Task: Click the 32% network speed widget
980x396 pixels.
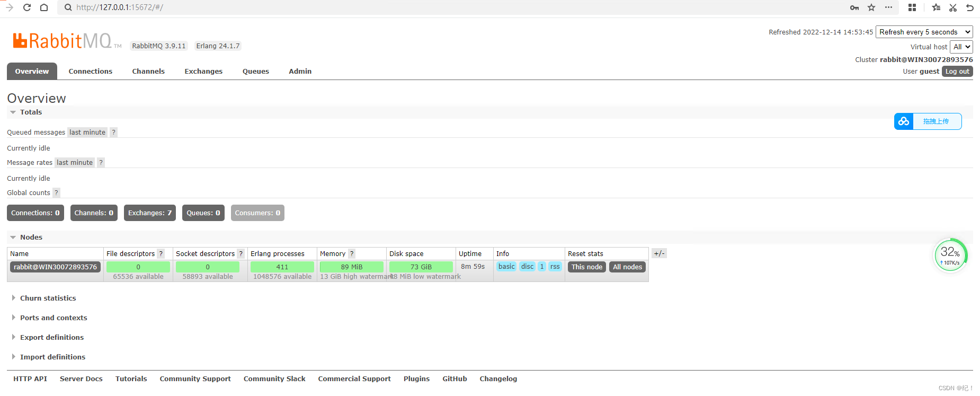Action: [950, 255]
